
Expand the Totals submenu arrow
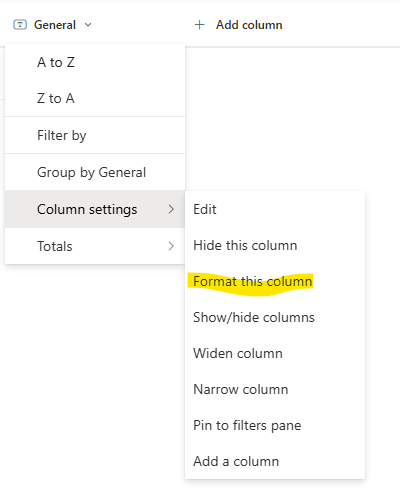[171, 246]
